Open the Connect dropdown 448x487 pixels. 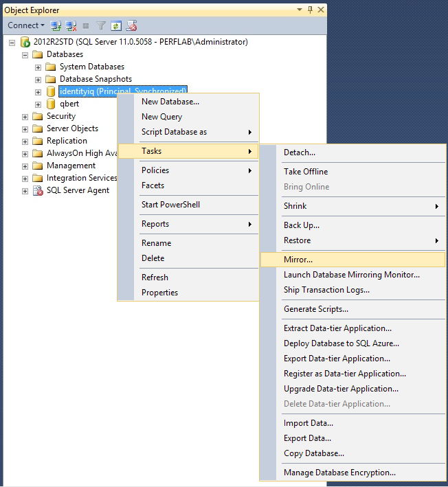click(x=26, y=25)
